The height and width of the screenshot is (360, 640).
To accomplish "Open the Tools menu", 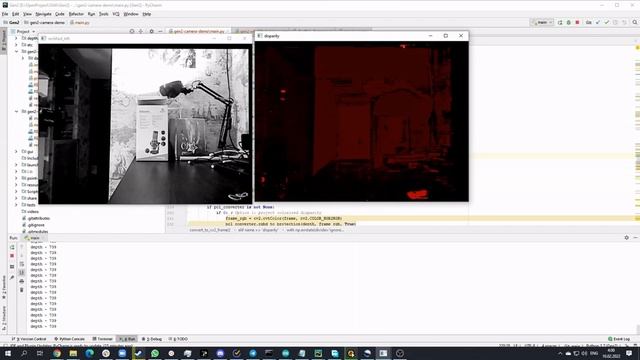I will click(x=104, y=14).
